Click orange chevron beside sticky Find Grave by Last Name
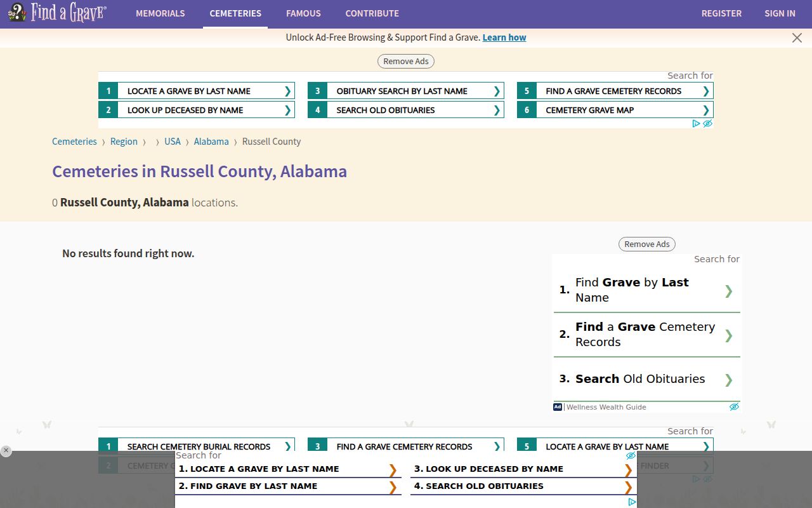This screenshot has height=508, width=812. (x=393, y=487)
